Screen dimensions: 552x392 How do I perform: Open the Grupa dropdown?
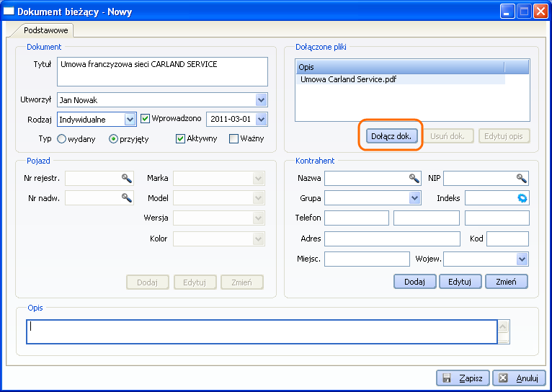coord(414,197)
